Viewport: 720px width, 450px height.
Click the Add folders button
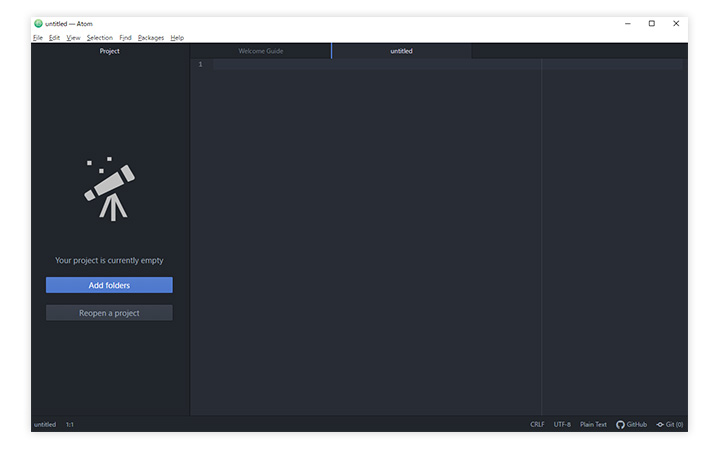(109, 285)
